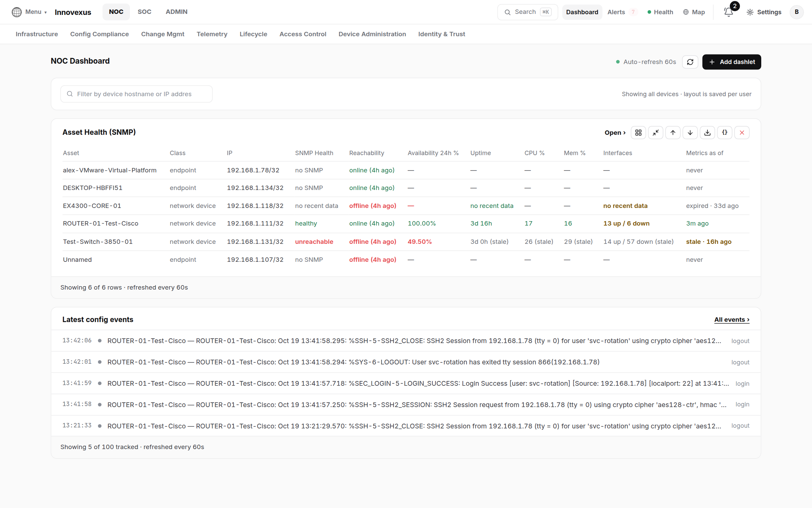The image size is (812, 508).
Task: Switch to the NOC tab
Action: coord(116,12)
